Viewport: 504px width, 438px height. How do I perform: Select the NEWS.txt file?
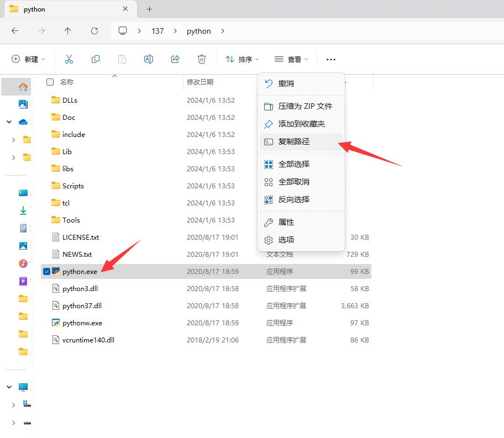(206, 254)
